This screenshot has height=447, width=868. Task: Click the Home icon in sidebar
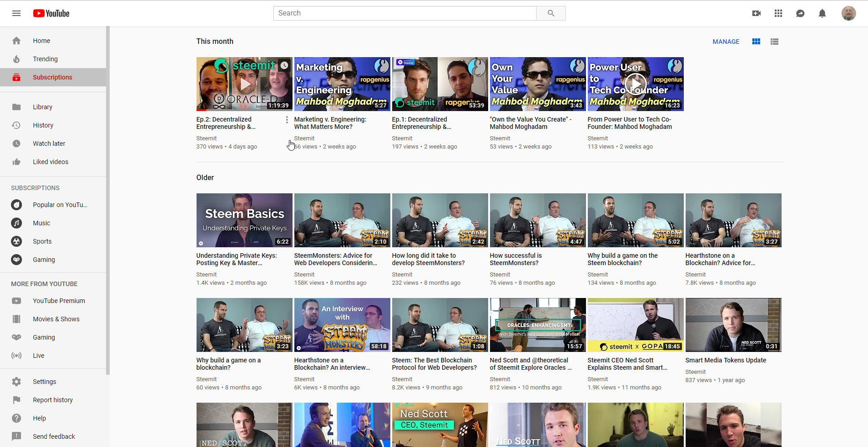16,41
